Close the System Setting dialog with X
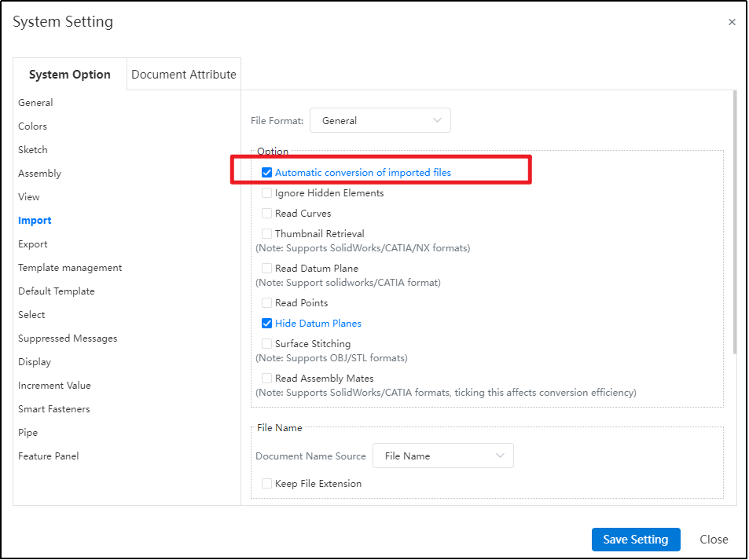This screenshot has width=749, height=560. pyautogui.click(x=732, y=22)
